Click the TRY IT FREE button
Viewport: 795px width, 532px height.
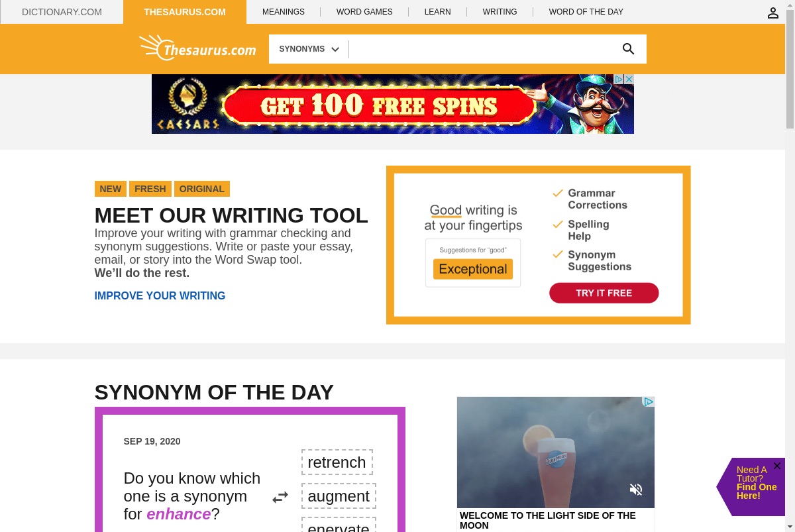tap(604, 293)
